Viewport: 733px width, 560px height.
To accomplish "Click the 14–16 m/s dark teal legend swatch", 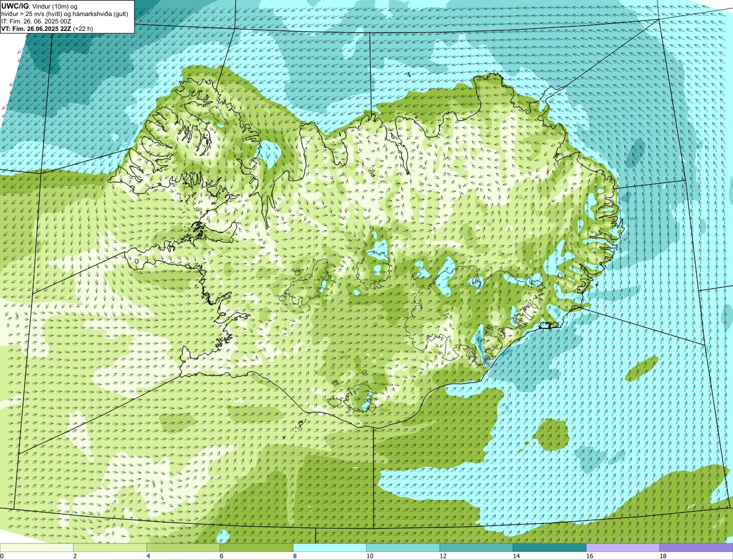I will coord(550,548).
